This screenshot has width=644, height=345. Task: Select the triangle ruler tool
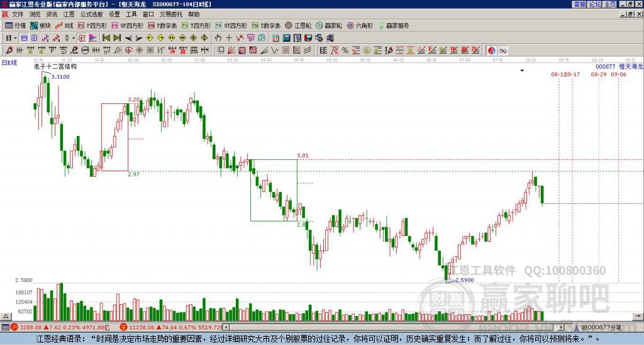click(118, 50)
